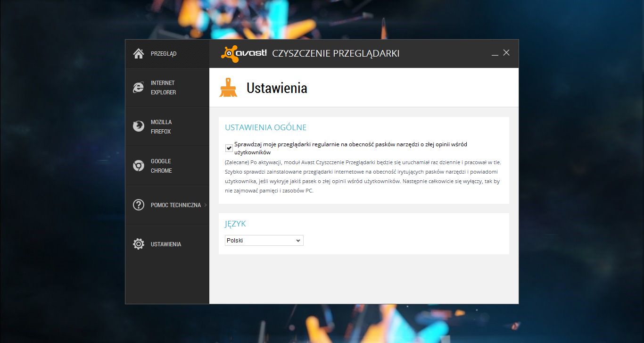Click the home icon beside Przegląd
The width and height of the screenshot is (644, 343).
(x=139, y=54)
